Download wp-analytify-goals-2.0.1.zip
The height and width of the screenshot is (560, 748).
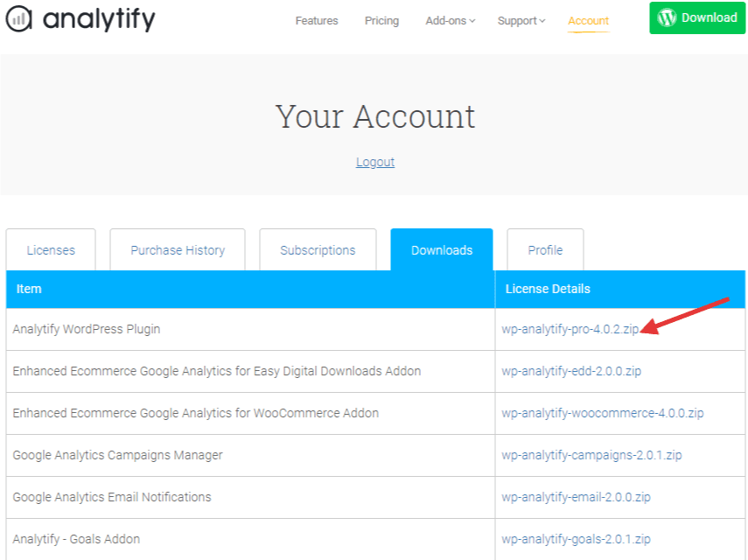[576, 539]
